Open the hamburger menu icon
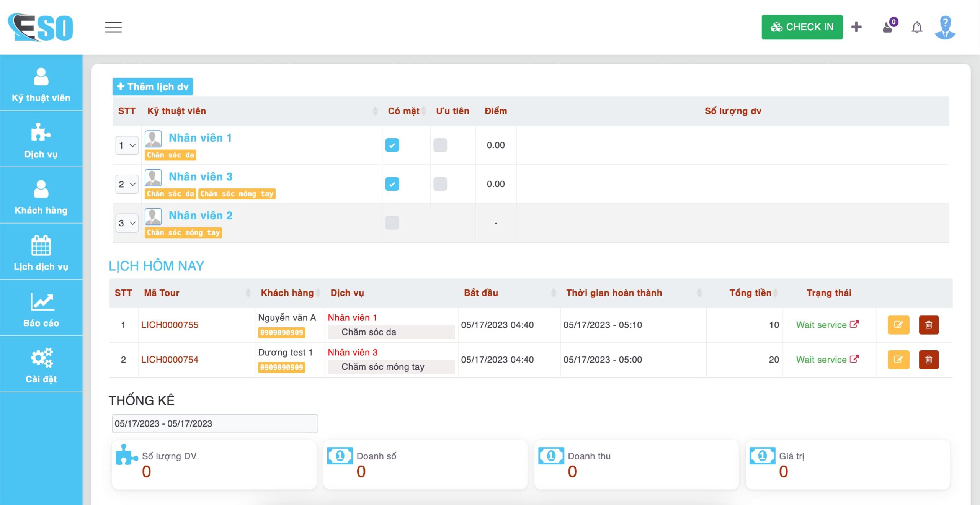Viewport: 980px width, 505px height. coord(113,27)
